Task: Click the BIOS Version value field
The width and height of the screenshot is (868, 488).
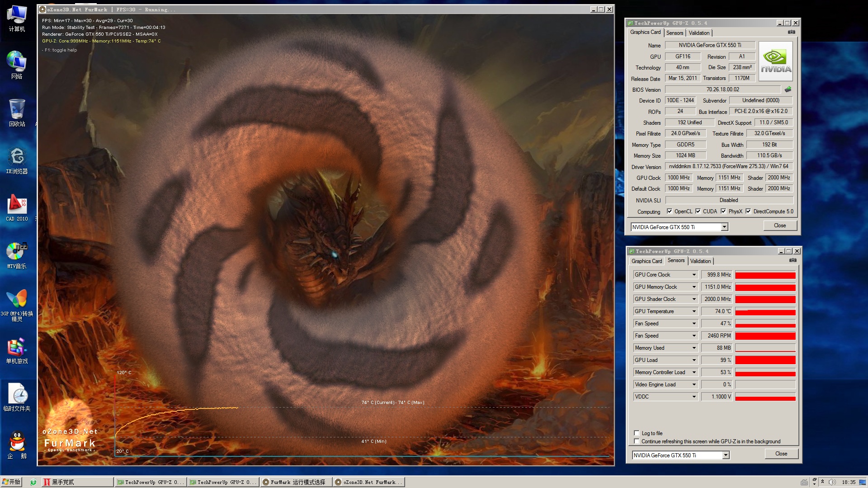Action: coord(722,89)
